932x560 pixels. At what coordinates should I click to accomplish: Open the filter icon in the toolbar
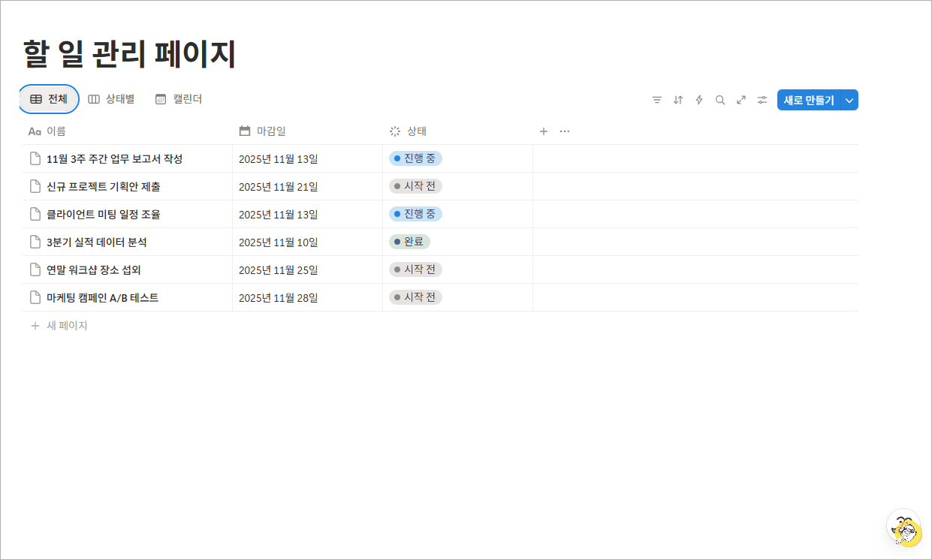[657, 99]
